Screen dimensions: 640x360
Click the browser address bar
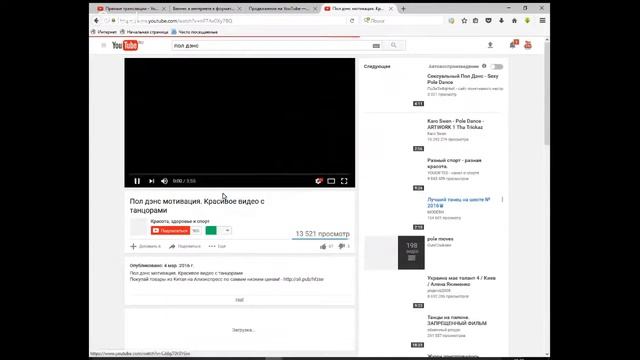(229, 21)
